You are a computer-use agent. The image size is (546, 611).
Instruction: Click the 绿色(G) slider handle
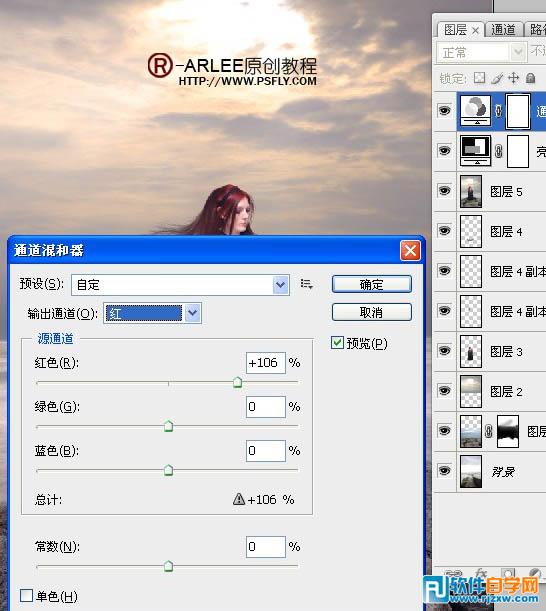[168, 426]
